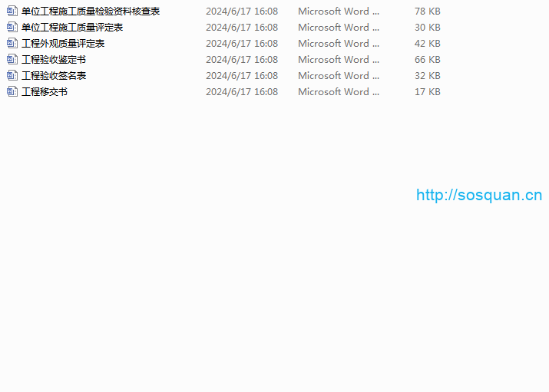
Task: Select the file name 单位工程施工质量评定表
Action: point(72,28)
